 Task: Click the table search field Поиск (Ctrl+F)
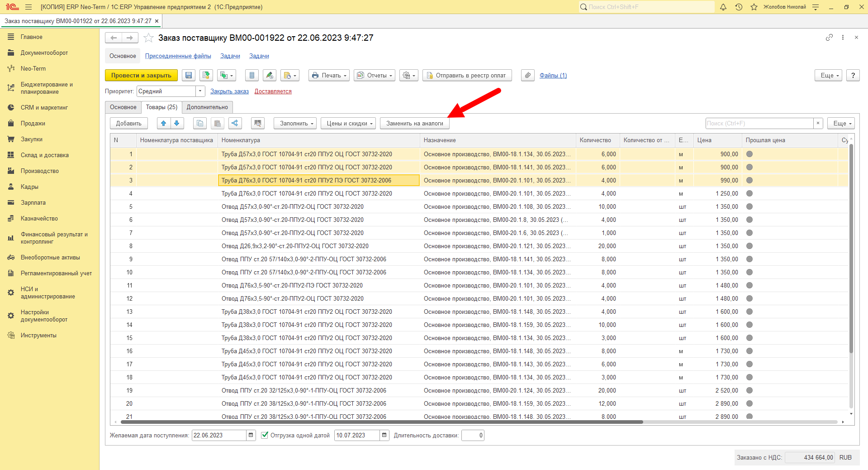click(759, 123)
